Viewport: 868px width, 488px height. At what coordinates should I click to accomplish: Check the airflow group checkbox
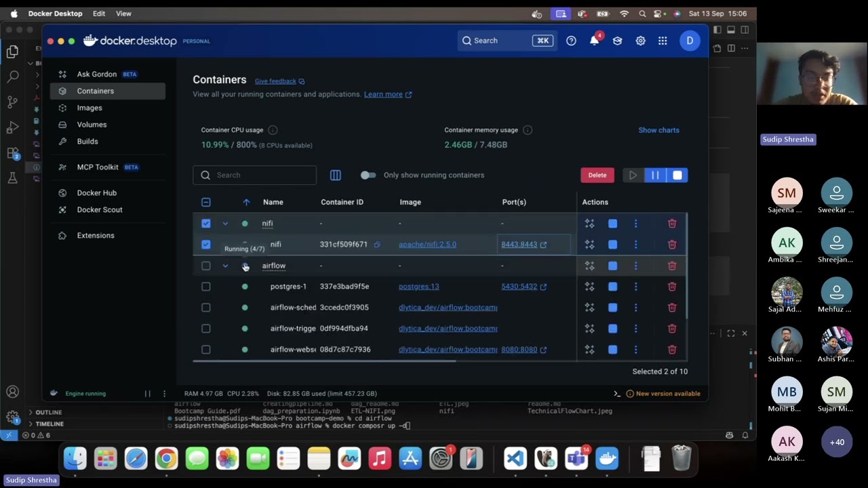click(x=206, y=266)
